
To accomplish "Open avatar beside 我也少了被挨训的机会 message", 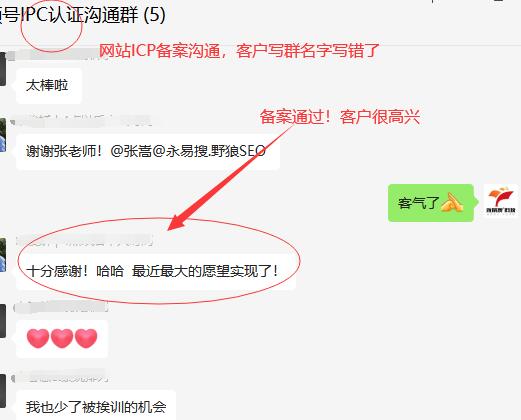I will (x=3, y=391).
